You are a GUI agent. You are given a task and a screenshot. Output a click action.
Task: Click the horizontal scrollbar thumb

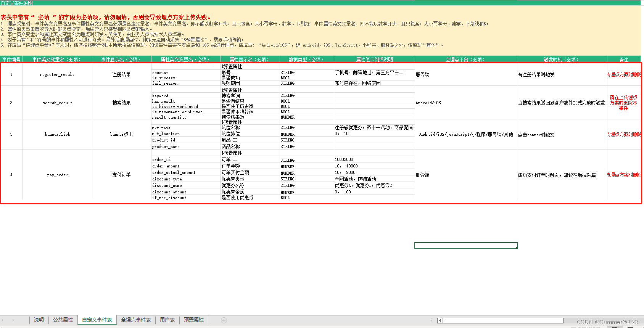pyautogui.click(x=503, y=321)
